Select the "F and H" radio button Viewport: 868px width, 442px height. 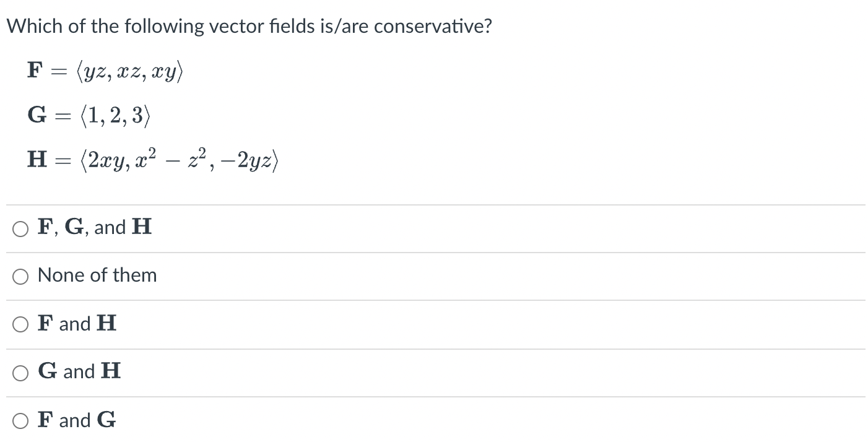coord(20,325)
